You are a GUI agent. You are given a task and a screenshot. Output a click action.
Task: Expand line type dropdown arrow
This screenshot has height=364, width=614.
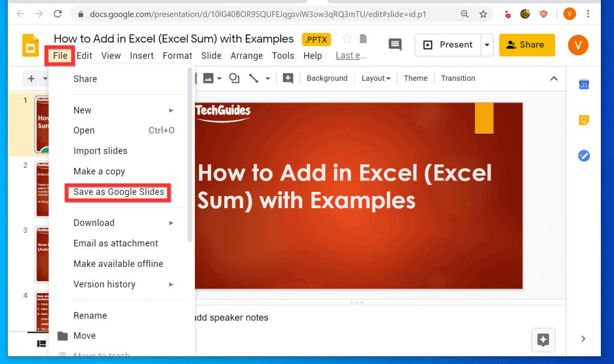click(x=268, y=79)
